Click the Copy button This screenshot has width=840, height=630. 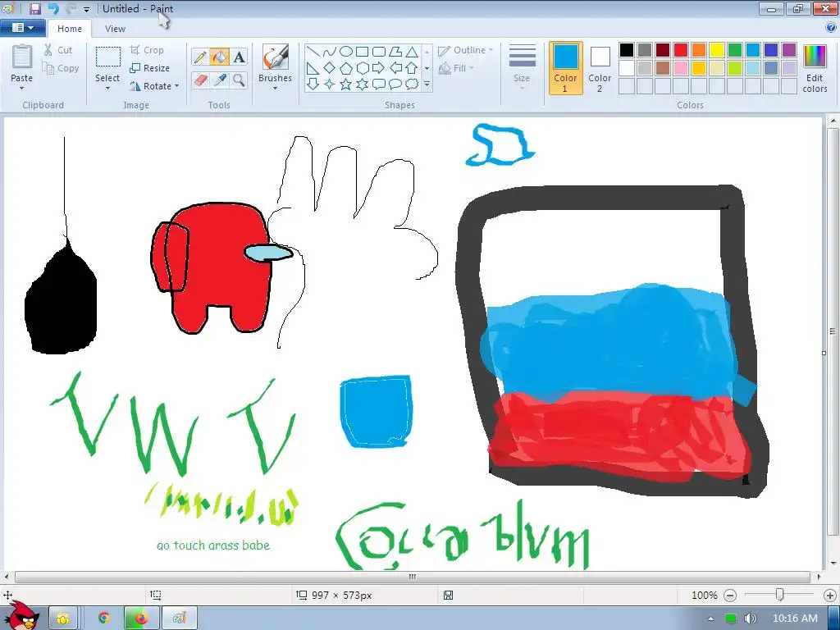click(x=61, y=68)
